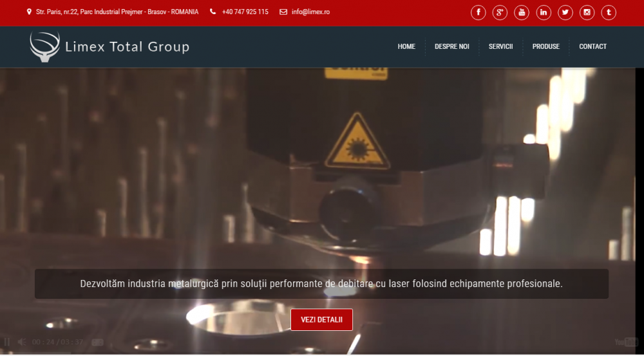Click the map pin address icon
Viewport: 644px width, 356px height.
[29, 12]
